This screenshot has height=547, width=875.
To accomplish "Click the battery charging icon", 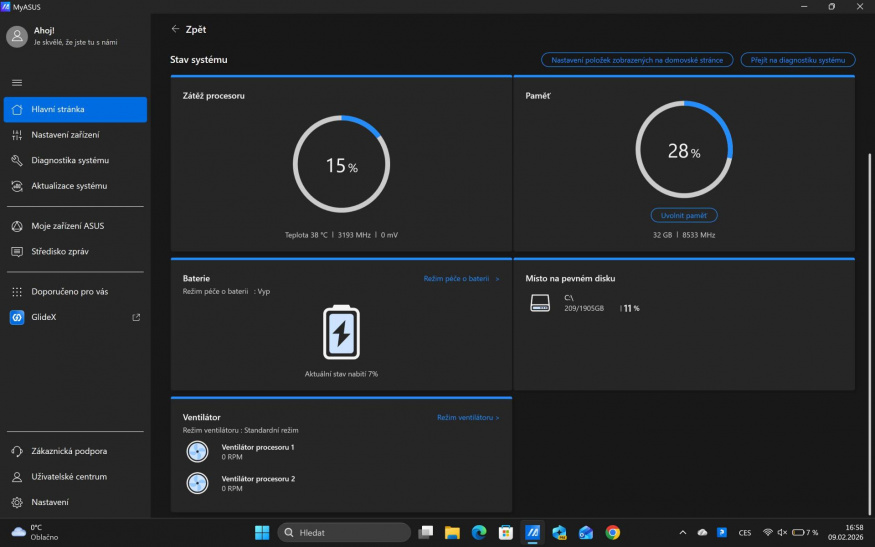I will (x=341, y=333).
